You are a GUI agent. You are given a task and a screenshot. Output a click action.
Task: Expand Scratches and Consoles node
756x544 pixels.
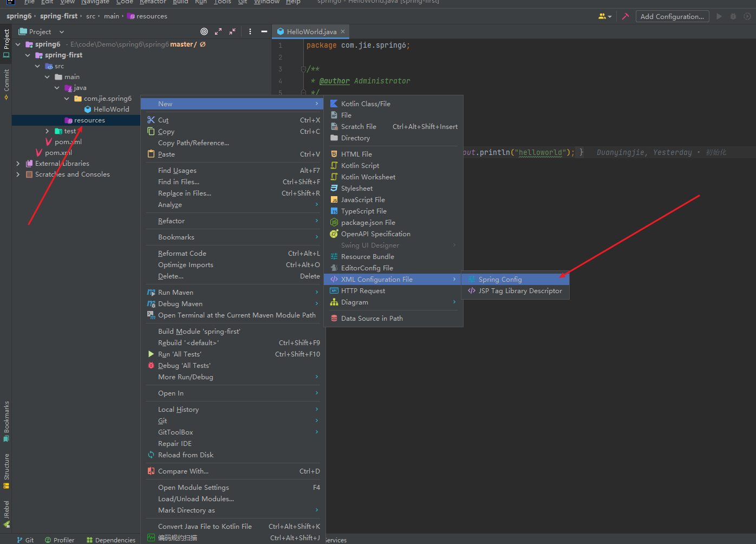pos(18,174)
